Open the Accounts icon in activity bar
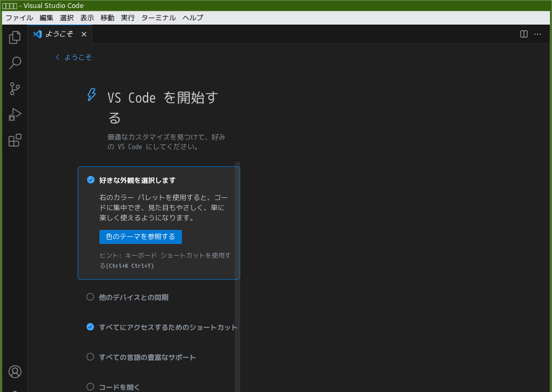 (15, 372)
